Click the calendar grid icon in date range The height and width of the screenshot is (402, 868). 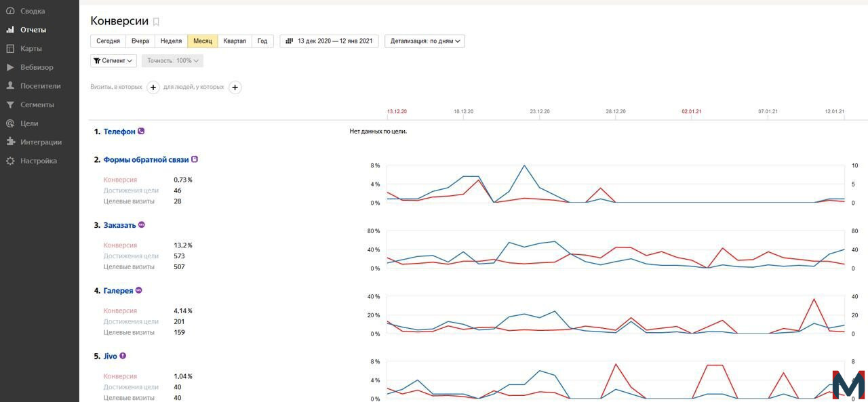pos(289,41)
